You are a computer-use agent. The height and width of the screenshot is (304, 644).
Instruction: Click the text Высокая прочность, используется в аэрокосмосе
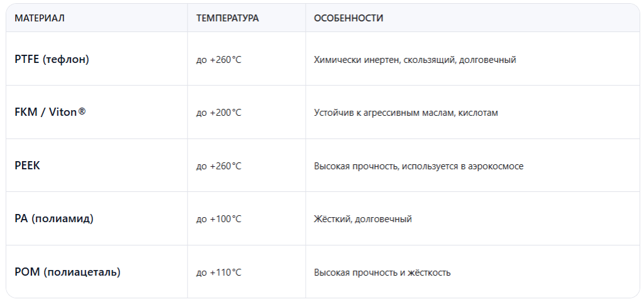click(418, 166)
